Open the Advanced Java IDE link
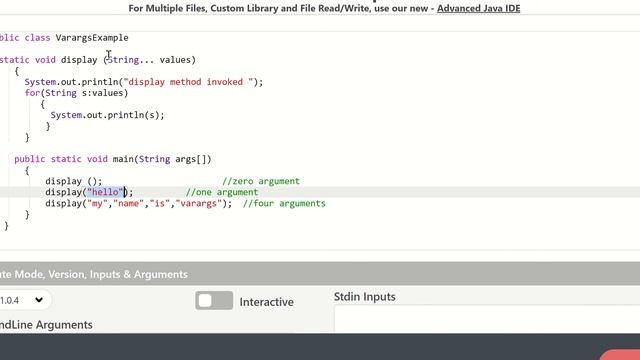 pyautogui.click(x=478, y=8)
